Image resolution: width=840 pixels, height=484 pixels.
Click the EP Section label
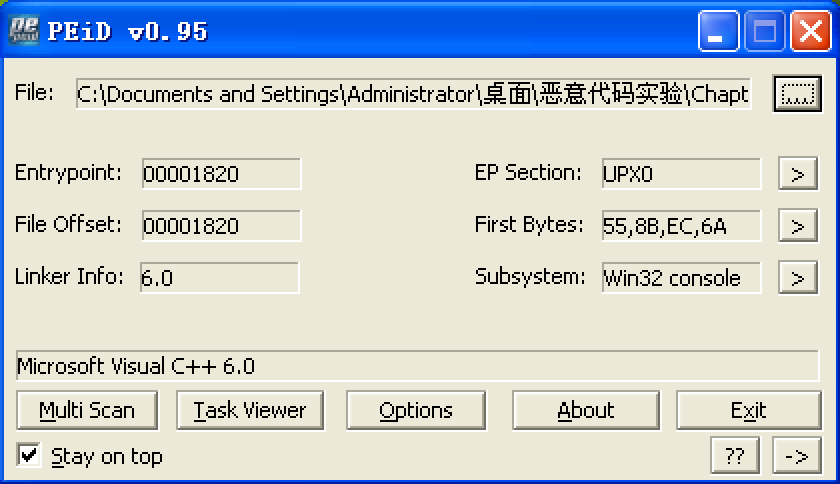pos(528,173)
